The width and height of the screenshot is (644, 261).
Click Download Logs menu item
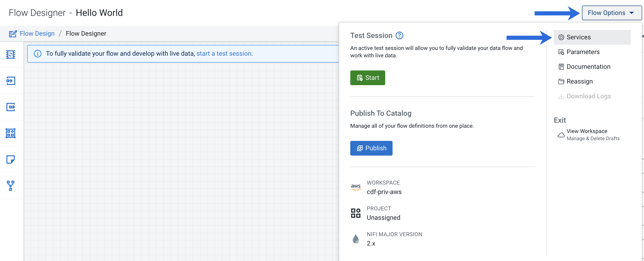[588, 96]
